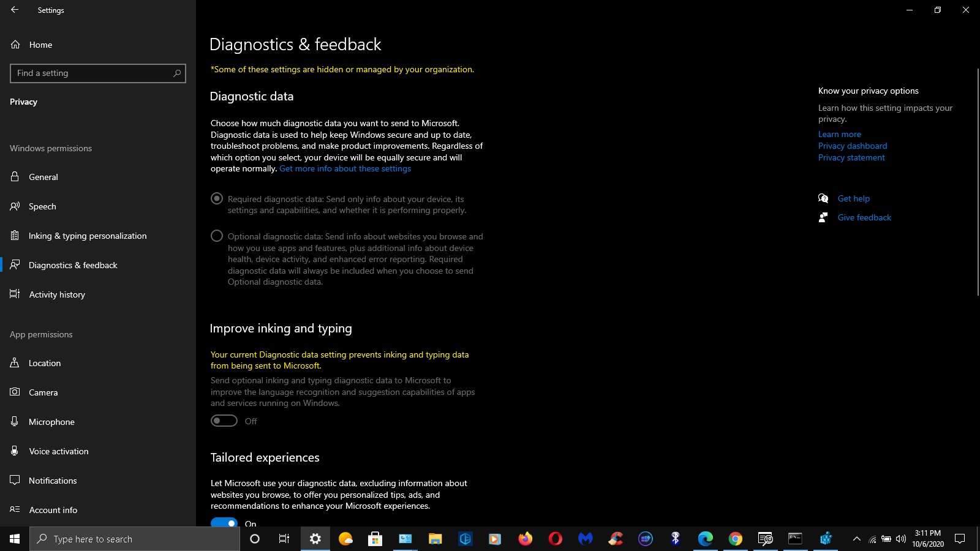Click the volume speaker tray icon

click(x=901, y=539)
